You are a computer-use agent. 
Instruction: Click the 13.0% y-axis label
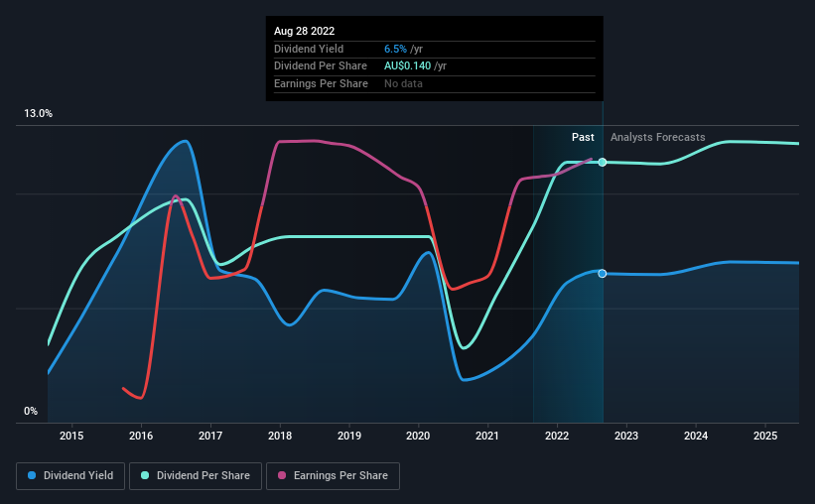(x=38, y=114)
